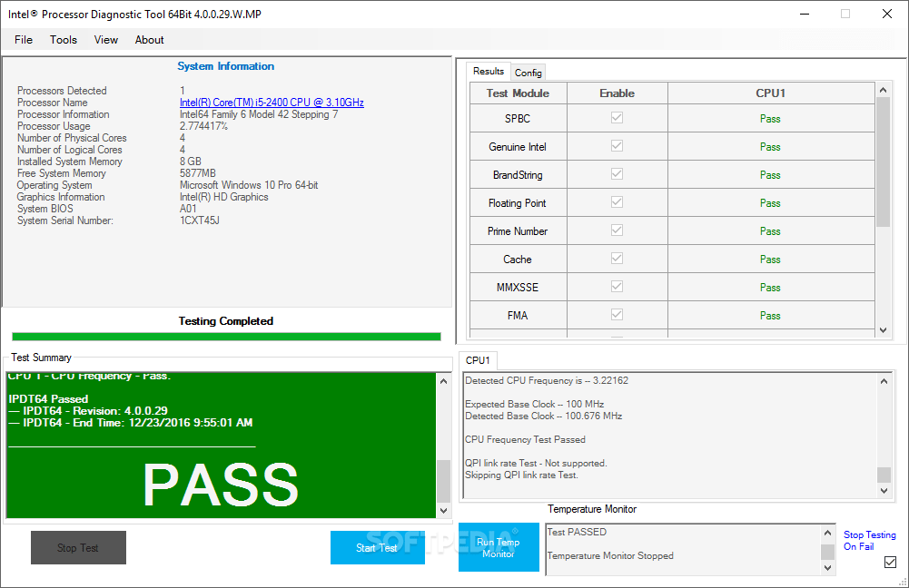Click 'Microsoft Windows 10 Pro 64-bit' value
This screenshot has width=909, height=588.
(249, 185)
